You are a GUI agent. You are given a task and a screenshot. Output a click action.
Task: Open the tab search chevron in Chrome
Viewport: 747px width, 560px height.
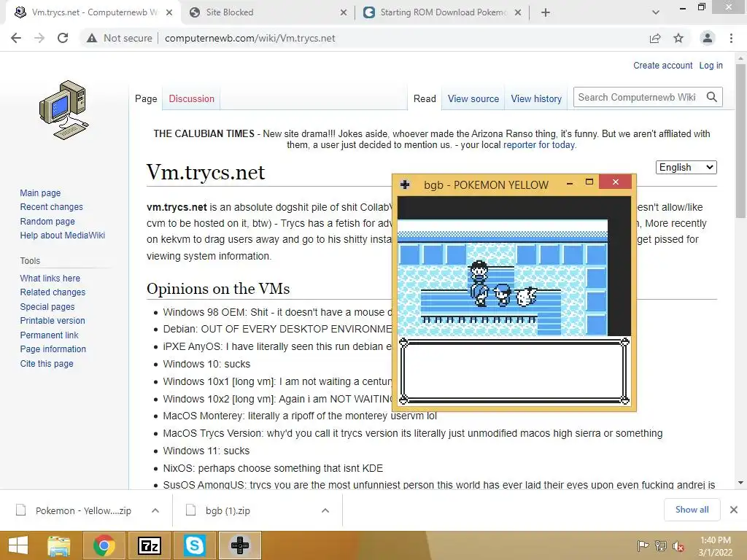656,12
